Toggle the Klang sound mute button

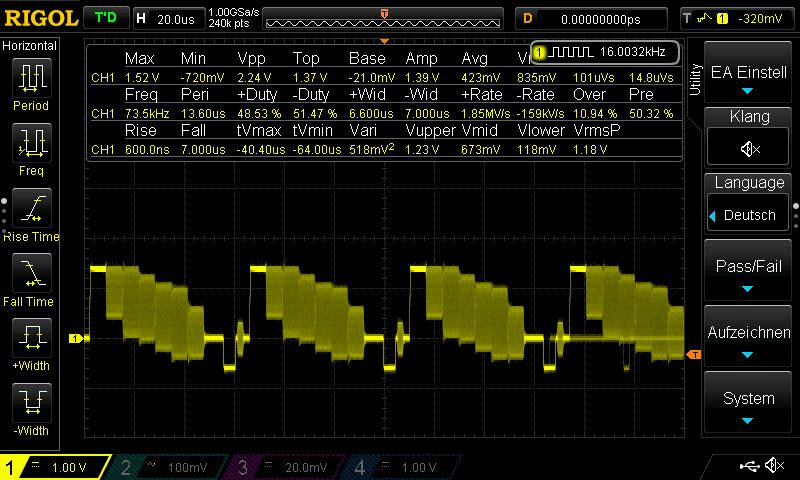tap(748, 149)
